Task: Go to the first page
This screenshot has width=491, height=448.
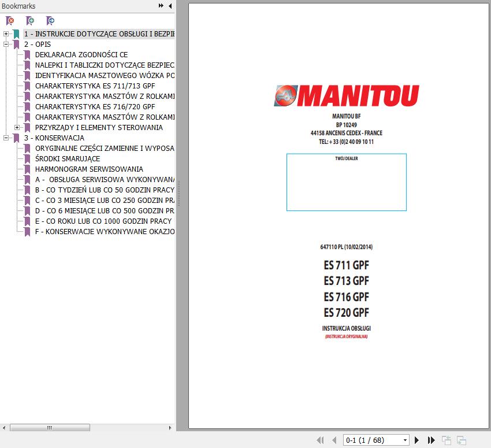Action: coord(320,440)
